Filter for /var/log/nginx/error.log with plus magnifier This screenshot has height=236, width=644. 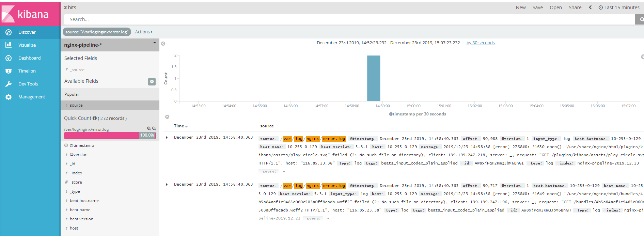click(x=149, y=128)
